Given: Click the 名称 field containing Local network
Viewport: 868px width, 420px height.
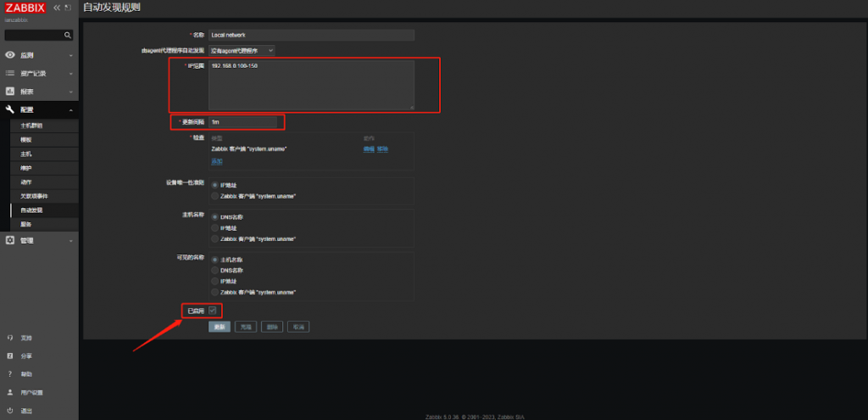Looking at the screenshot, I should click(x=312, y=35).
